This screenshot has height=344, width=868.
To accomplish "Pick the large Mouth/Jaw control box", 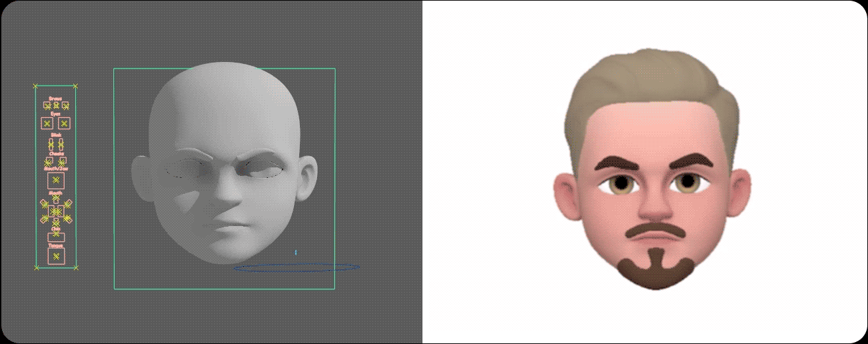I will click(x=56, y=180).
